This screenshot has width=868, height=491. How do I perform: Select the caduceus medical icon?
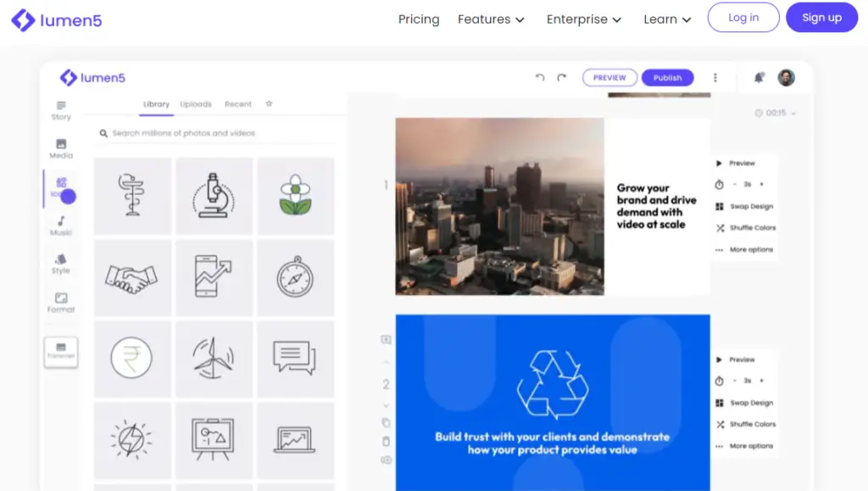point(132,195)
